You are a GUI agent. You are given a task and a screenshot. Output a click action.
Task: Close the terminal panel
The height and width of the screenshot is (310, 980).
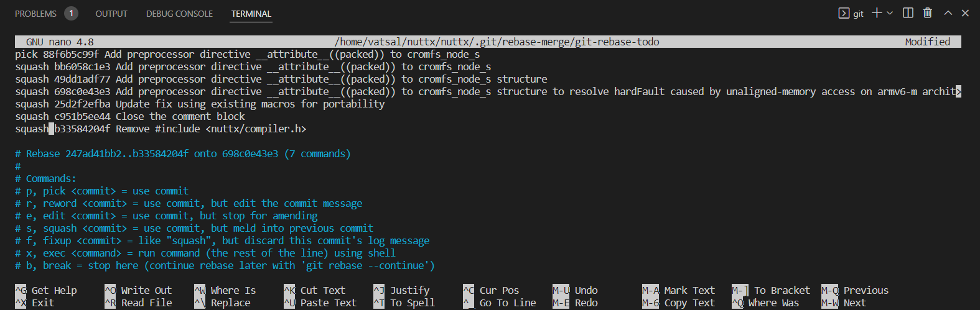[x=965, y=13]
